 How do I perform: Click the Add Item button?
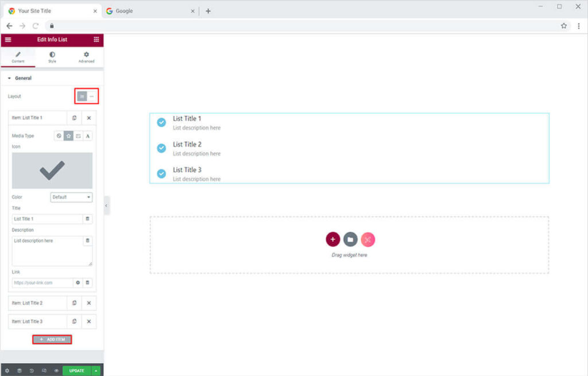pos(52,339)
